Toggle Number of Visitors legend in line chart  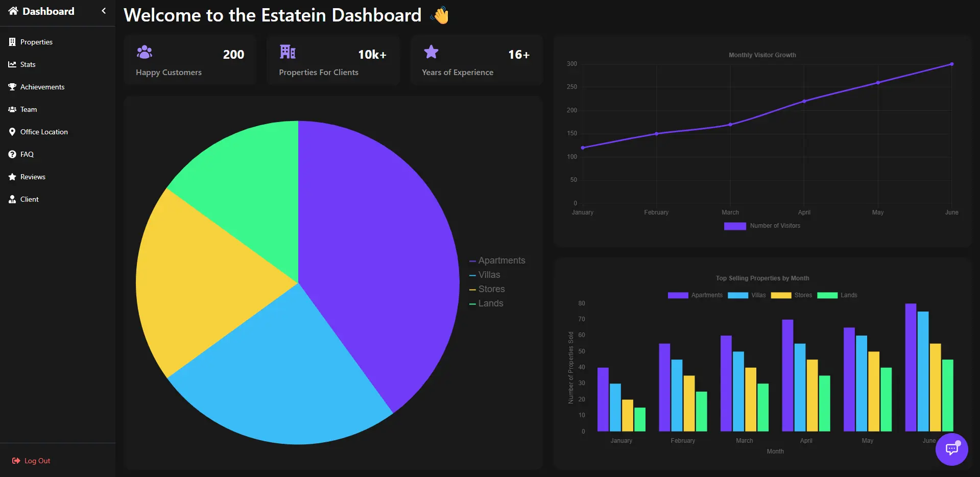[762, 226]
